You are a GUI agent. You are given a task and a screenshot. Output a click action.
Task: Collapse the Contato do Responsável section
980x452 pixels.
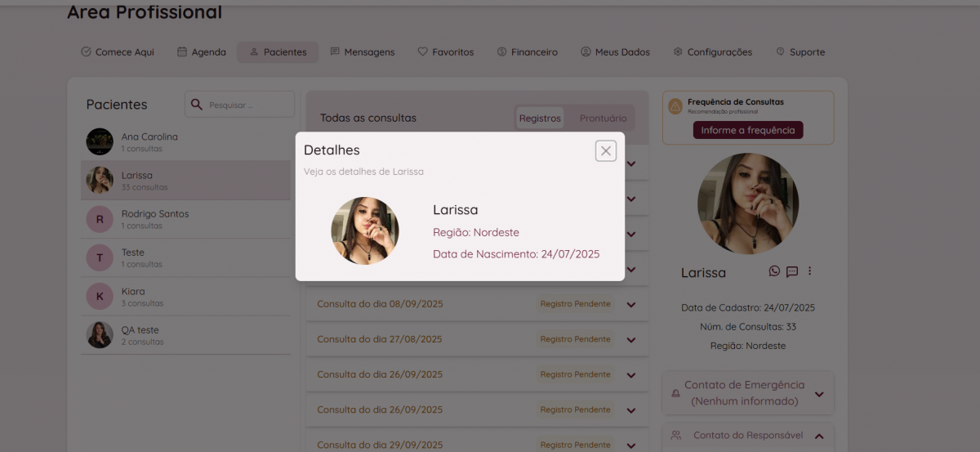pyautogui.click(x=819, y=436)
